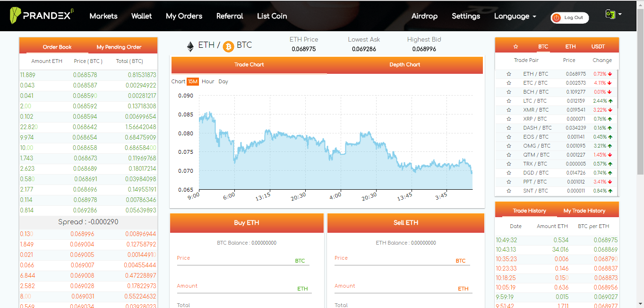Star the DASH / BTC pair
644x308 pixels.
coord(509,128)
